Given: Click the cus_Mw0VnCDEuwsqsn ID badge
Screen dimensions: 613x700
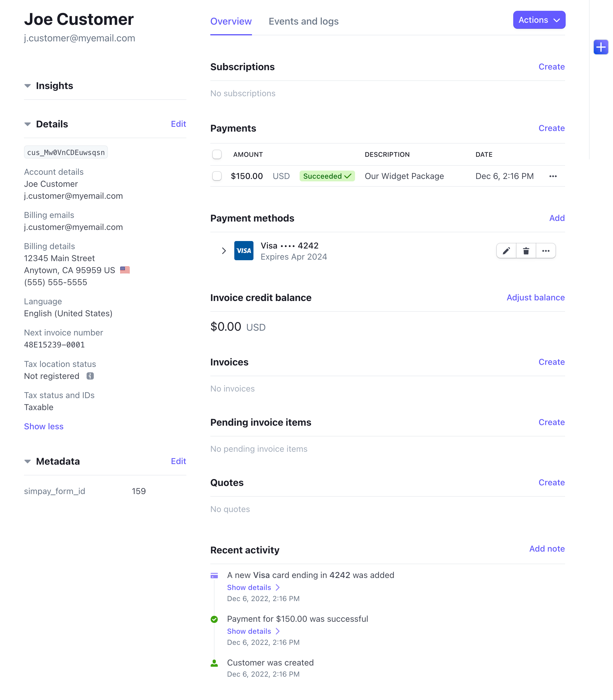Looking at the screenshot, I should click(66, 152).
